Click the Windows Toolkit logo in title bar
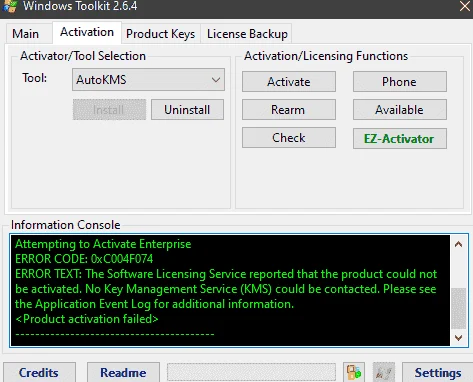Viewport: 473px width, 382px height. click(10, 6)
